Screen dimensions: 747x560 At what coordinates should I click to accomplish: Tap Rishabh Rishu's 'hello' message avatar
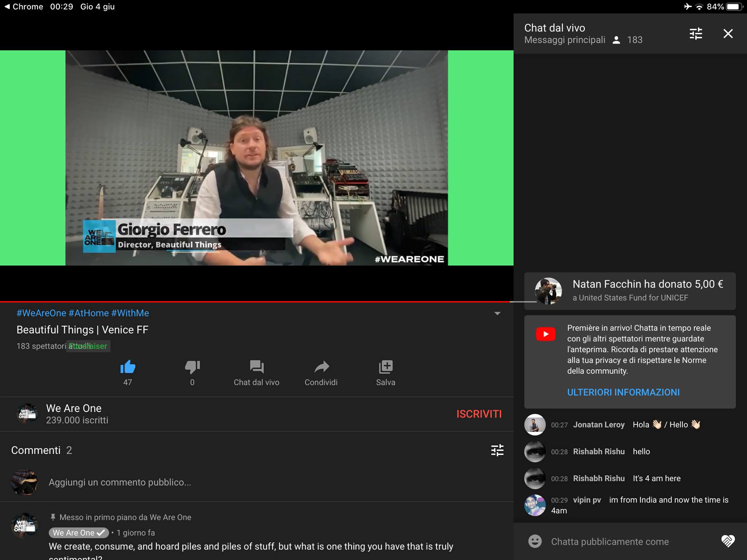tap(535, 452)
